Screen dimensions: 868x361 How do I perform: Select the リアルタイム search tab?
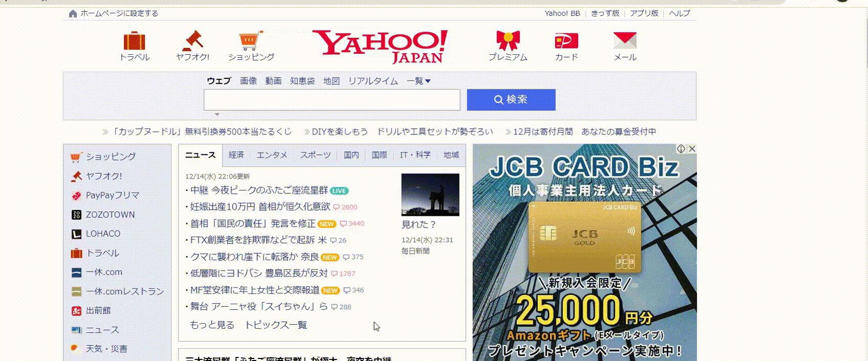(373, 81)
